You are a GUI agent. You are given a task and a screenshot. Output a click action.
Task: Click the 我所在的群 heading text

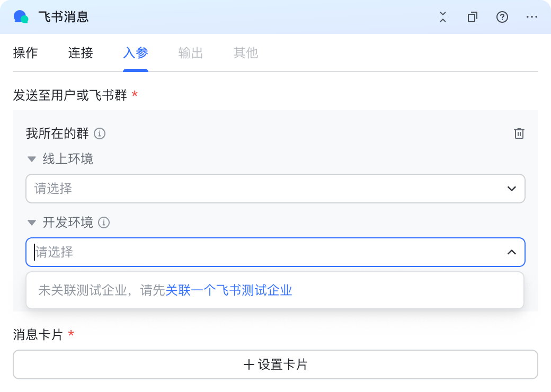tap(57, 133)
